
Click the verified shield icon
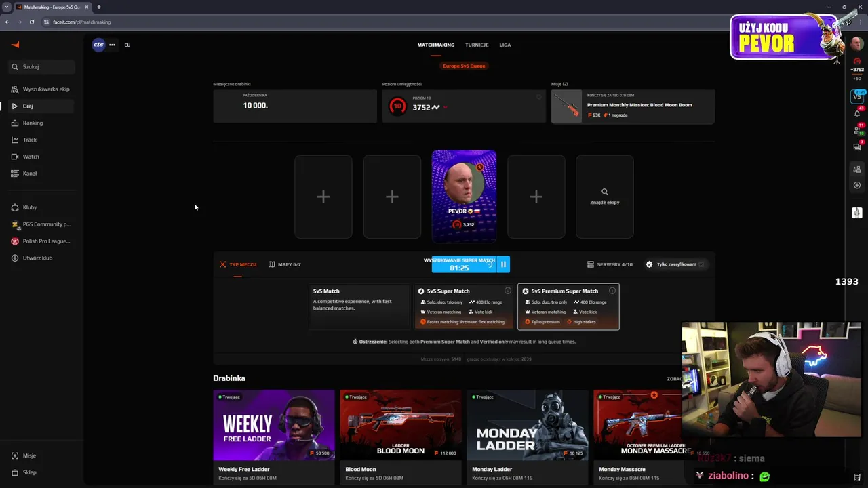pos(649,264)
